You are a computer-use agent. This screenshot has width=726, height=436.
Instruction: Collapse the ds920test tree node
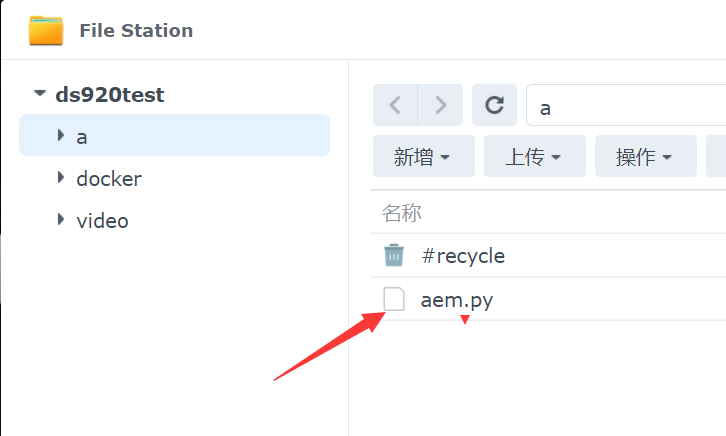(x=40, y=95)
